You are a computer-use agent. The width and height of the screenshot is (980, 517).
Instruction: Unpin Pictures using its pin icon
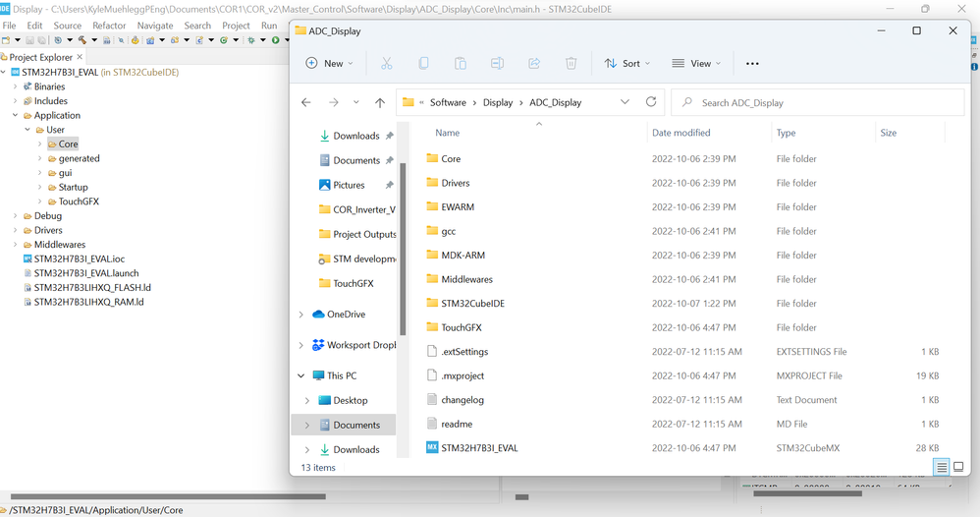click(390, 185)
